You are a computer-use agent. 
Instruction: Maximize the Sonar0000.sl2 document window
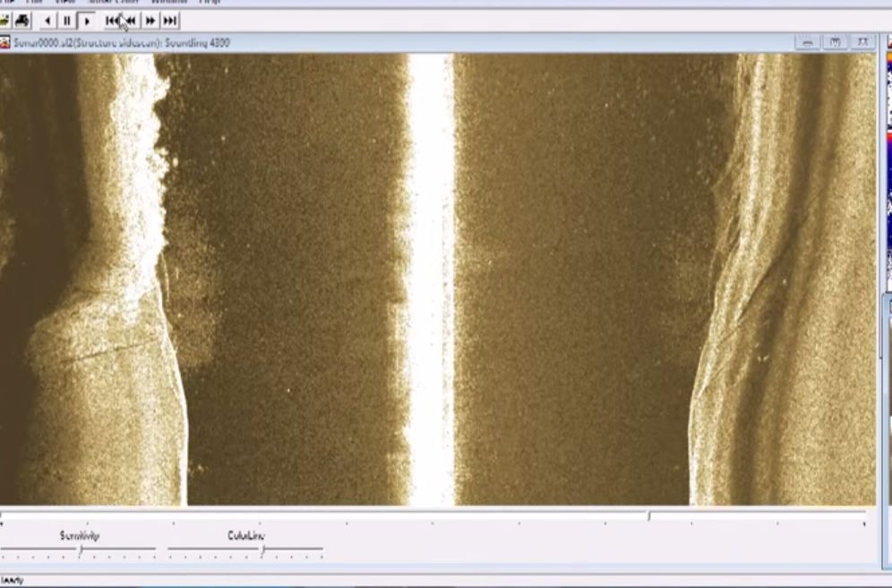[x=835, y=42]
